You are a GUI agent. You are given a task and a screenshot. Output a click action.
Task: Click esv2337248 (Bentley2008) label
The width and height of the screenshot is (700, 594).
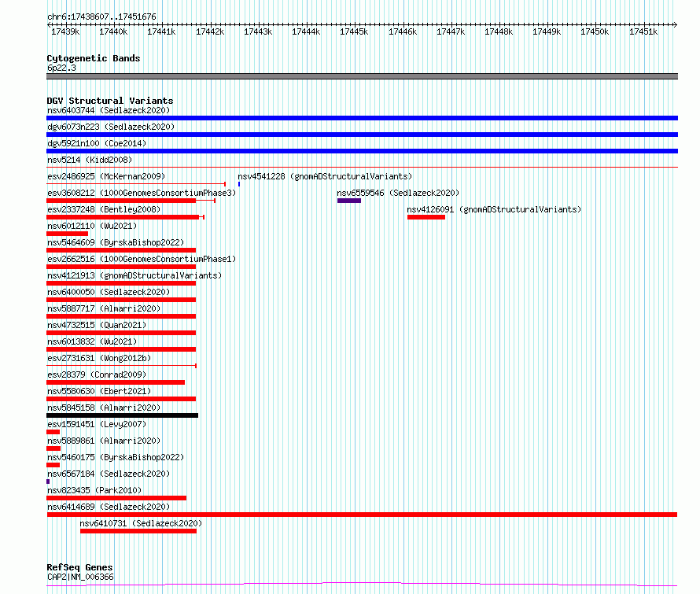tap(104, 209)
